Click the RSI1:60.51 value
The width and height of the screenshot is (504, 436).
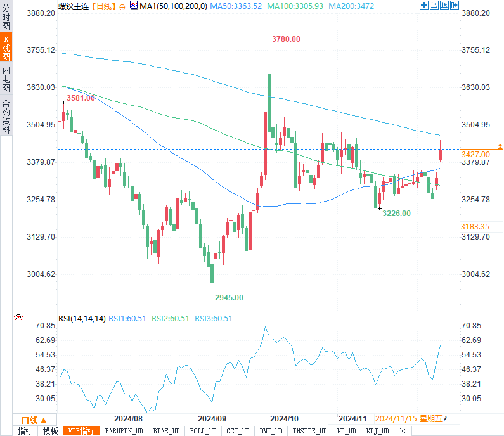click(127, 318)
